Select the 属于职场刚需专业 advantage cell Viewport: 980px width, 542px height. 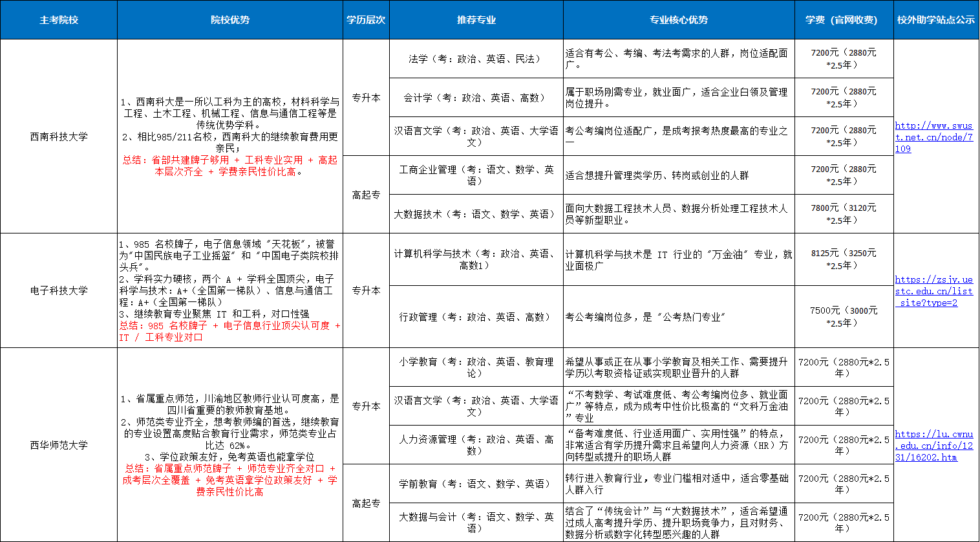pos(679,98)
